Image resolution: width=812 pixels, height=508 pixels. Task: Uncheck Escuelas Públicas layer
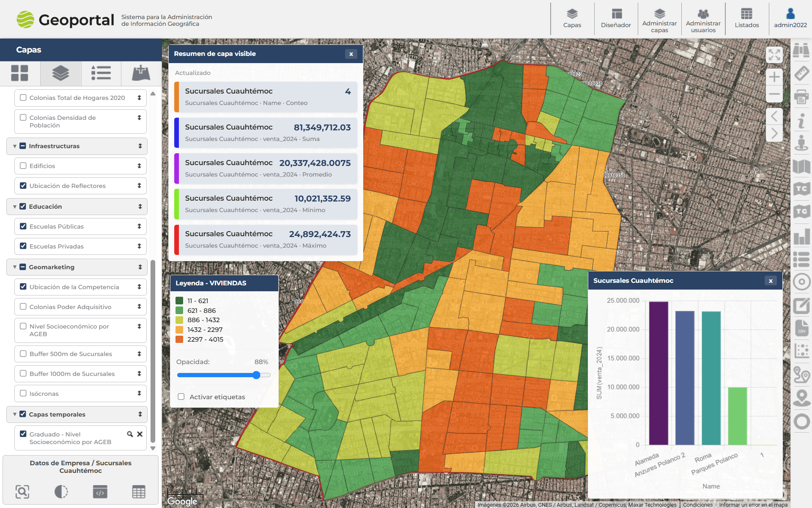[23, 226]
